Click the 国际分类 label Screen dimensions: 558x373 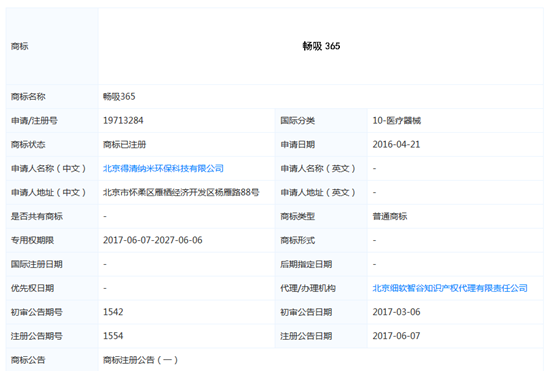click(298, 120)
